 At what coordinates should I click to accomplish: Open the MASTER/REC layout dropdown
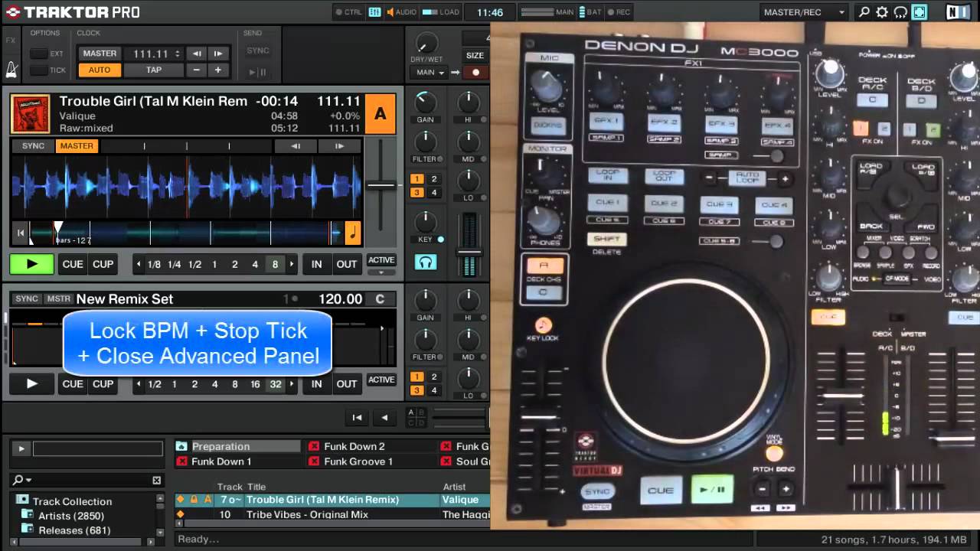[x=805, y=12]
